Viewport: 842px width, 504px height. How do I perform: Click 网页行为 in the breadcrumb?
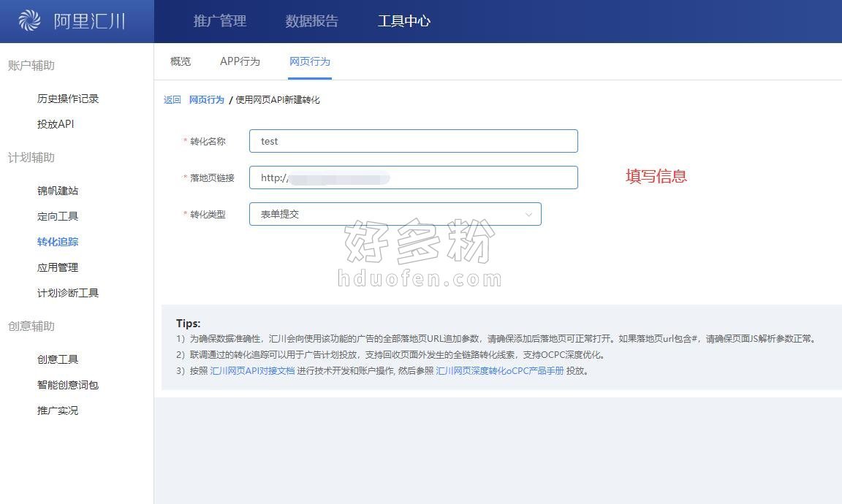pos(206,100)
